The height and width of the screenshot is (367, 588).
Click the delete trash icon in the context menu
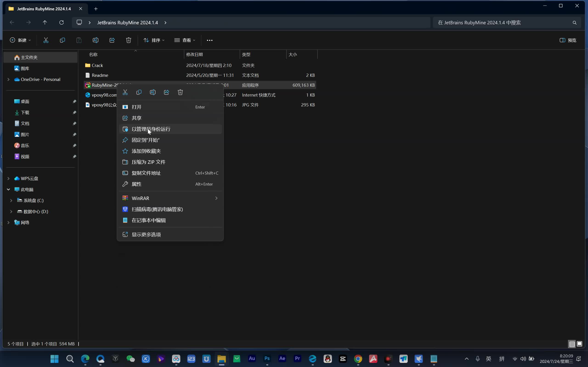[180, 92]
